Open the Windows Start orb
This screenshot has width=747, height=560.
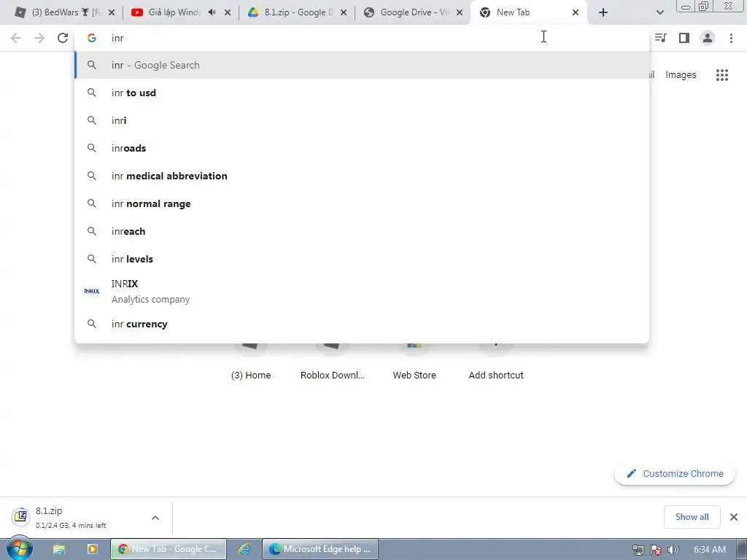pyautogui.click(x=20, y=548)
